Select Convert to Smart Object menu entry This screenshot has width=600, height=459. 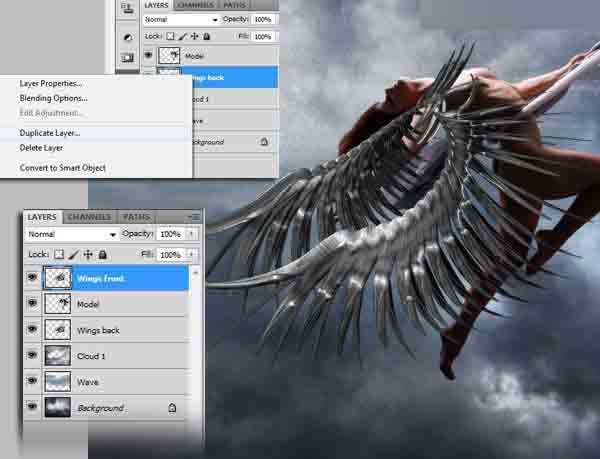point(63,168)
